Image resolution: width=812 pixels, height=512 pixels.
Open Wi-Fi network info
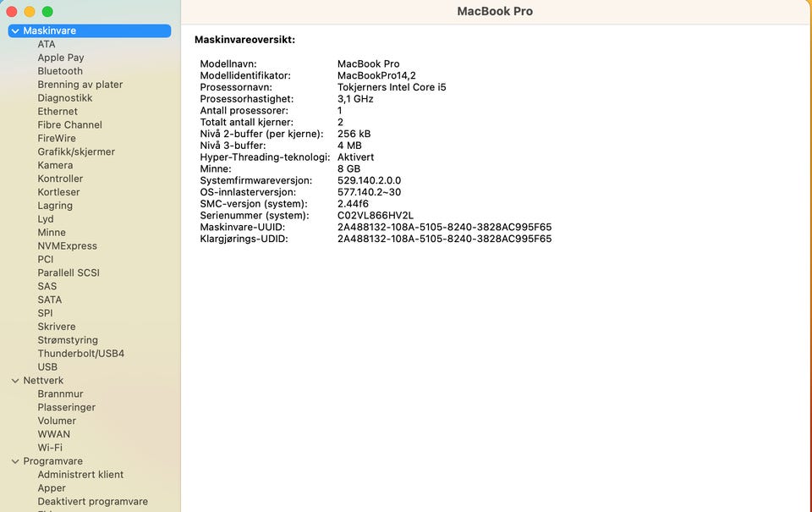[x=50, y=449]
